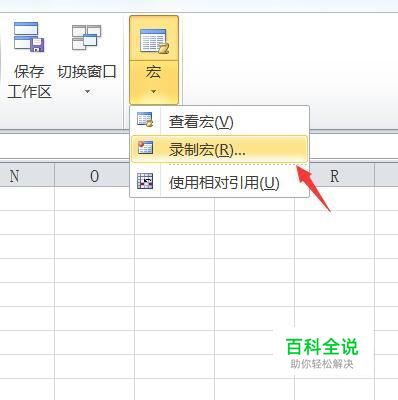This screenshot has width=398, height=400.
Task: Open the Switch Windows dropdown arrow
Action: 87,91
